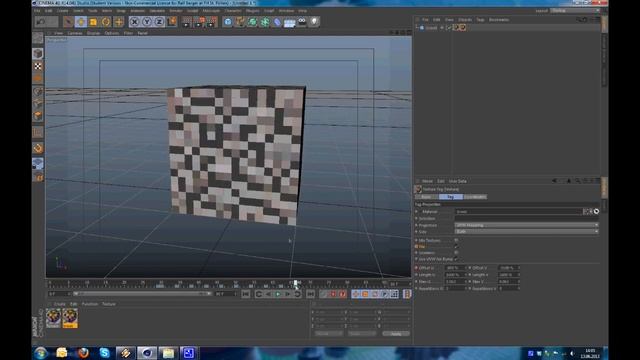Toggle Mix Textures checkbox
Viewport: 640px width, 360px height.
(456, 240)
